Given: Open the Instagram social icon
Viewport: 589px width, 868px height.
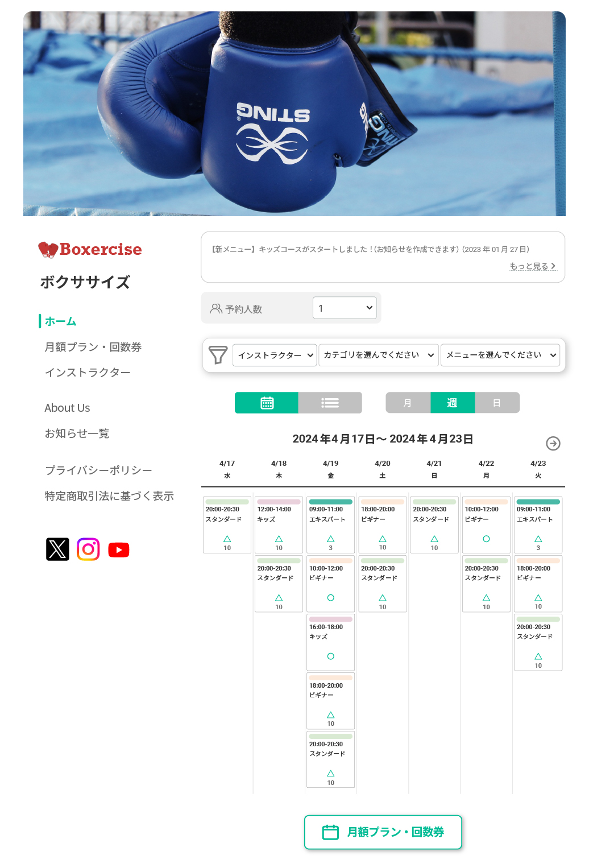Looking at the screenshot, I should [88, 549].
